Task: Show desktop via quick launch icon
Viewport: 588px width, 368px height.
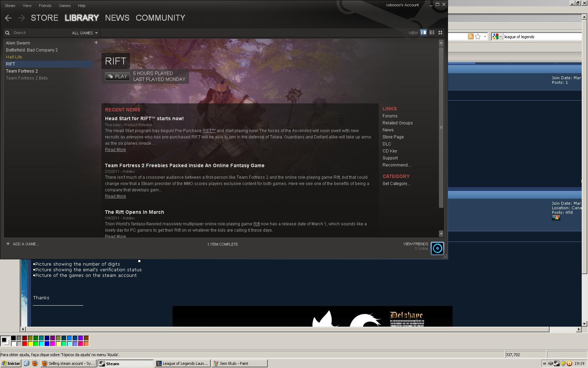Action: (27, 363)
